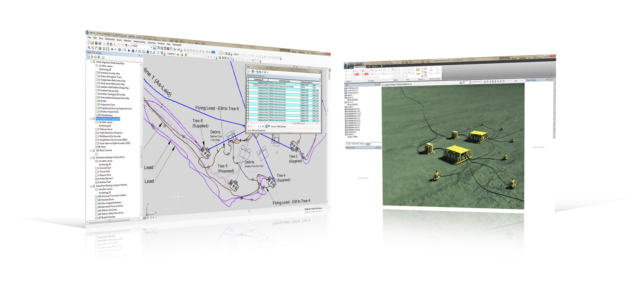The width and height of the screenshot is (644, 282).
Task: Click Survey Extent per Equipment tab in Table window
Action: [x=256, y=131]
